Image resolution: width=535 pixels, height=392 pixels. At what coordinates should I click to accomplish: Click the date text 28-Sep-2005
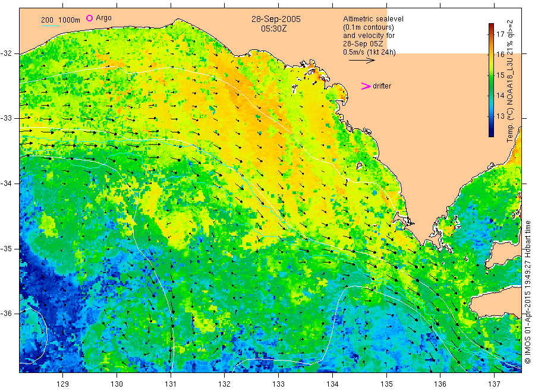coord(276,19)
